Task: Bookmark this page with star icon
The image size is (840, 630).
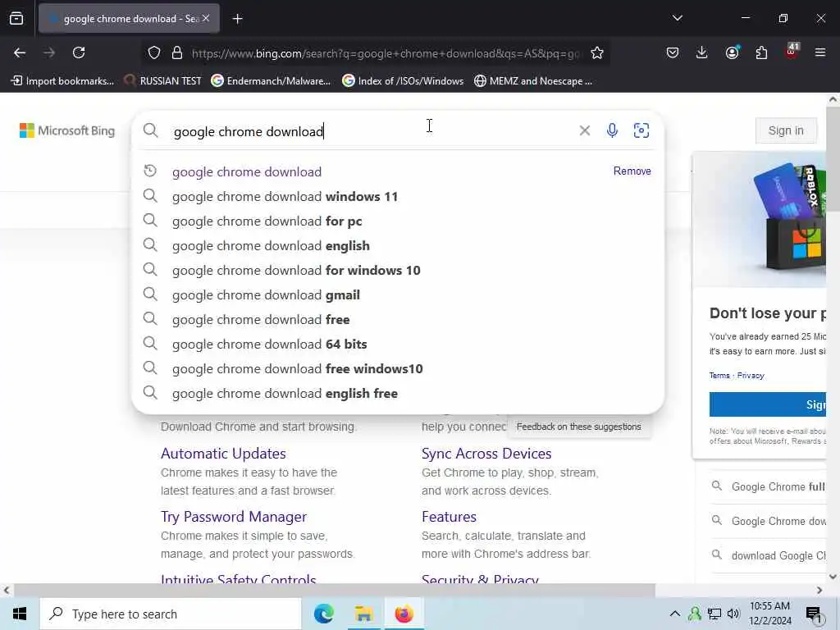Action: 597,53
